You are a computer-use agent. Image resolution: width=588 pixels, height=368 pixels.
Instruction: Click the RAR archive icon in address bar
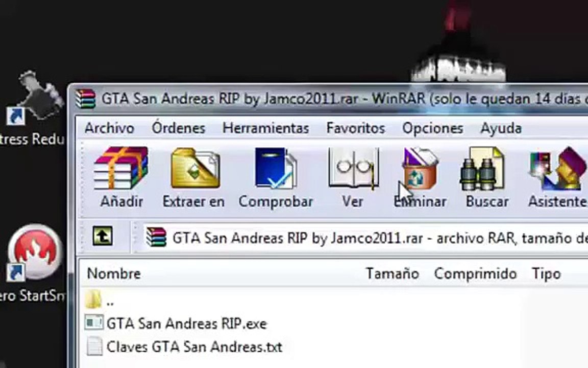click(156, 237)
